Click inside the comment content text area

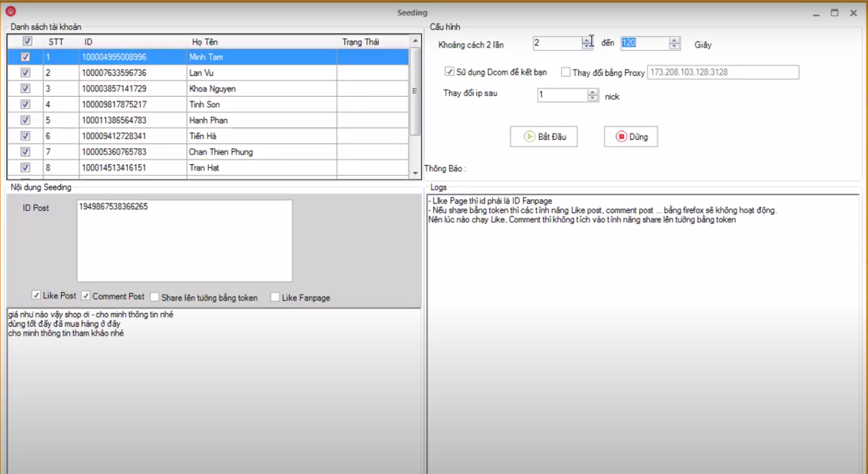[x=214, y=390]
